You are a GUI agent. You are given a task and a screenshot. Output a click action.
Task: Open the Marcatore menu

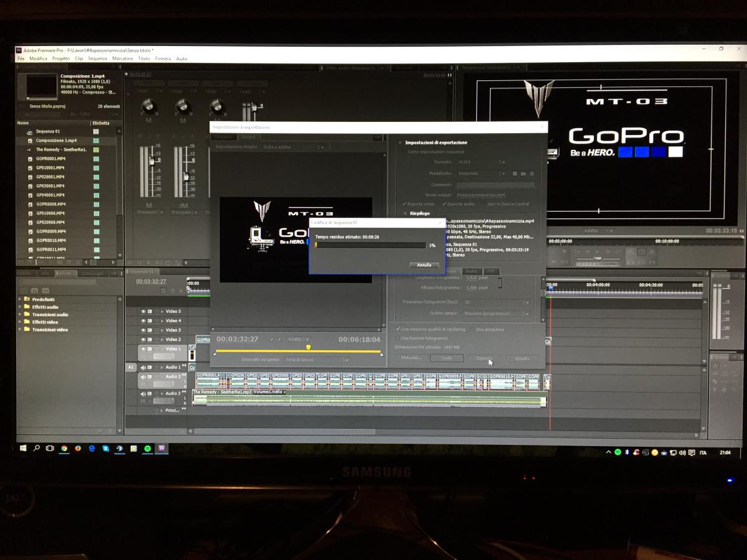[123, 58]
